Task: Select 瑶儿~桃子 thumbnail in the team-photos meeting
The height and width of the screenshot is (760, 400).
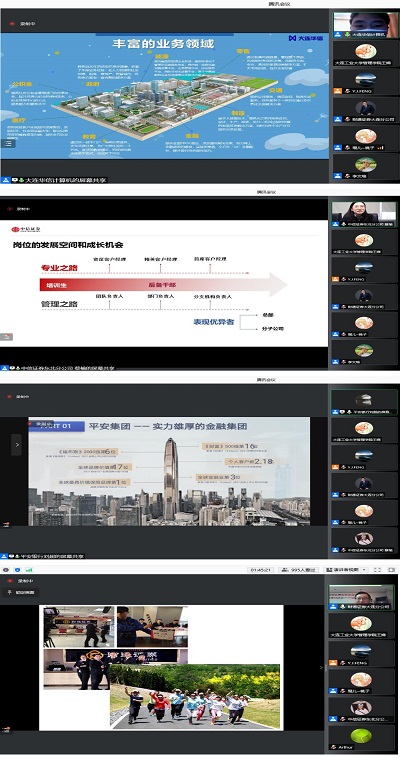Action: tap(362, 682)
